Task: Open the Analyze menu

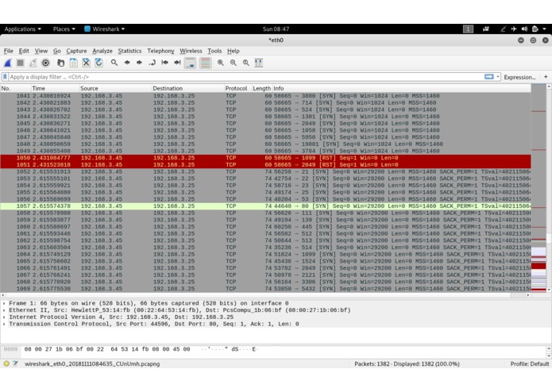Action: (x=102, y=51)
